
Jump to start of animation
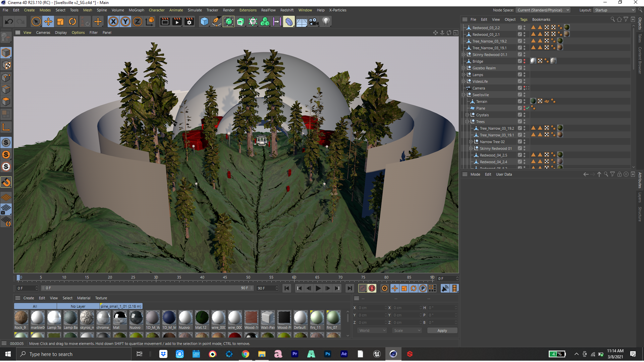tap(286, 288)
